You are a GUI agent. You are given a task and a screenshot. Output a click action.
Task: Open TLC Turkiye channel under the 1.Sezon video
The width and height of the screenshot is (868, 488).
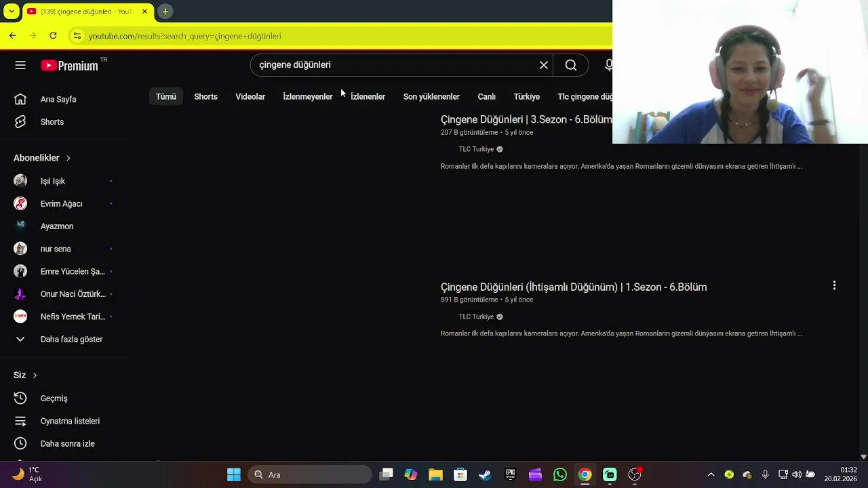pos(476,317)
